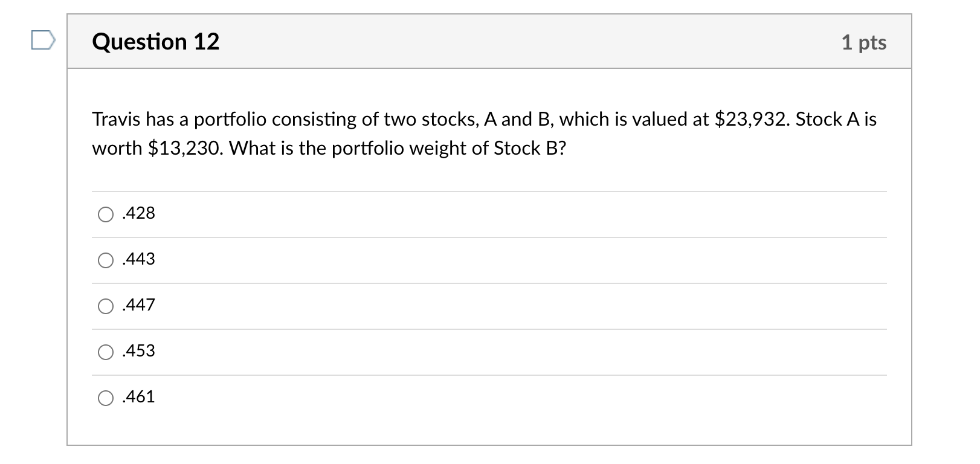Viewport: 980px width, 464px height.
Task: Click the .453 answer label text
Action: 138,351
